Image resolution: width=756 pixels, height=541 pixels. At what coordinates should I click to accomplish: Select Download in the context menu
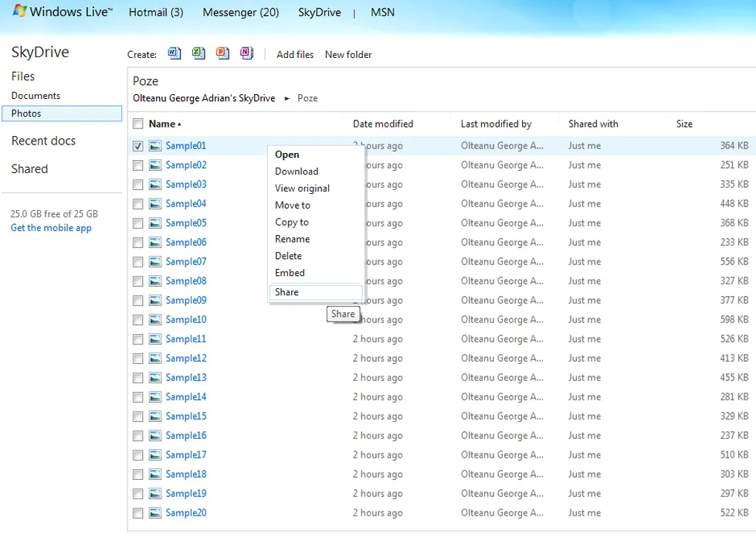click(297, 172)
